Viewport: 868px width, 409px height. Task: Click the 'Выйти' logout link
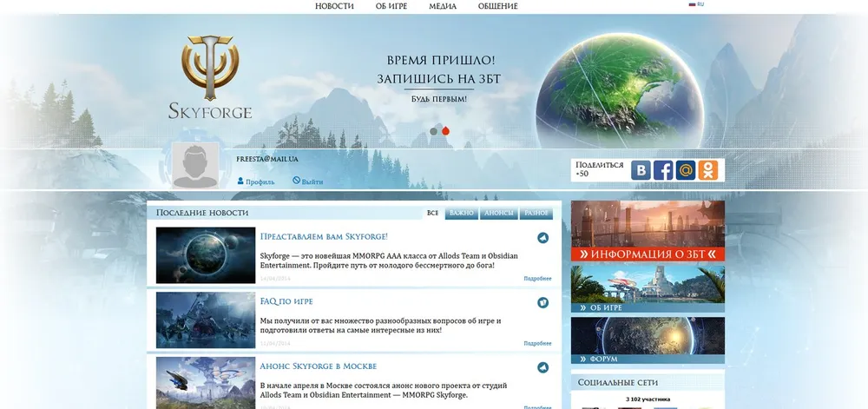(x=308, y=181)
